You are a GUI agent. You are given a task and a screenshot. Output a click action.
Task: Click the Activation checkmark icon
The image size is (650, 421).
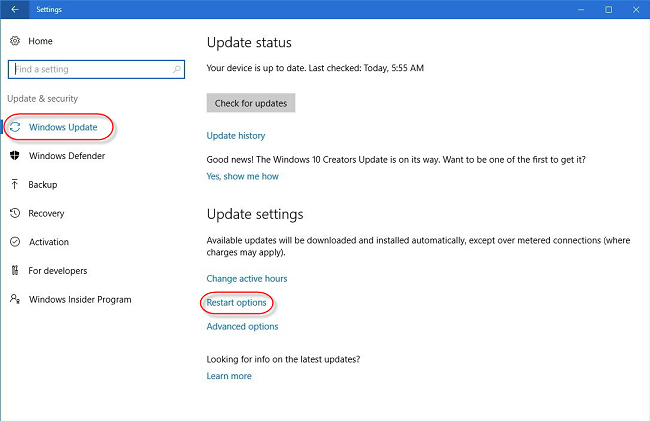pos(15,242)
